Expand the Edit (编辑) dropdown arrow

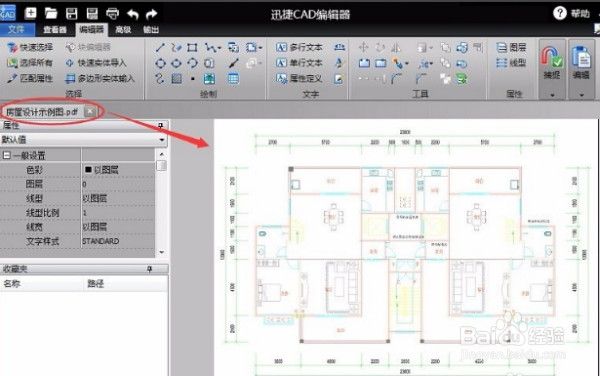click(x=581, y=94)
